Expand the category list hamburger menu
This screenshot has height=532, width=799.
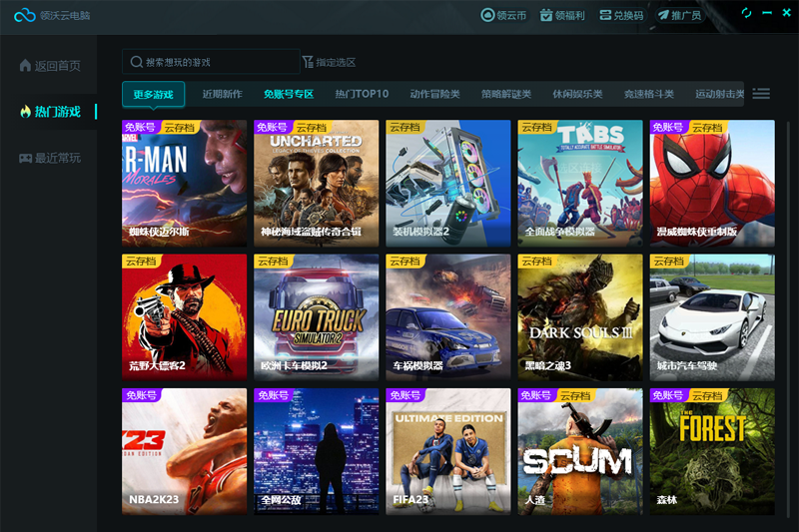tap(761, 94)
